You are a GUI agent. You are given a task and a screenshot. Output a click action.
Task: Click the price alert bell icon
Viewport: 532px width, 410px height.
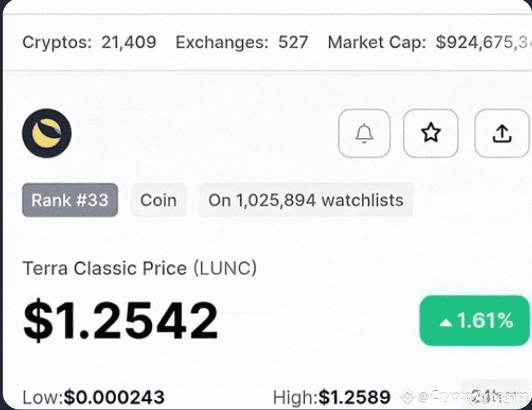364,134
